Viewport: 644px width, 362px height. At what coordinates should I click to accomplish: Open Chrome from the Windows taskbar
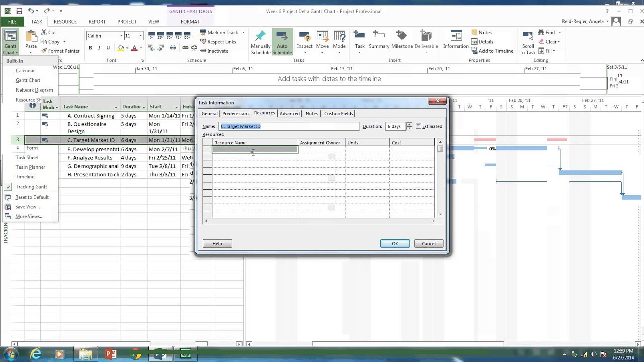[136, 354]
